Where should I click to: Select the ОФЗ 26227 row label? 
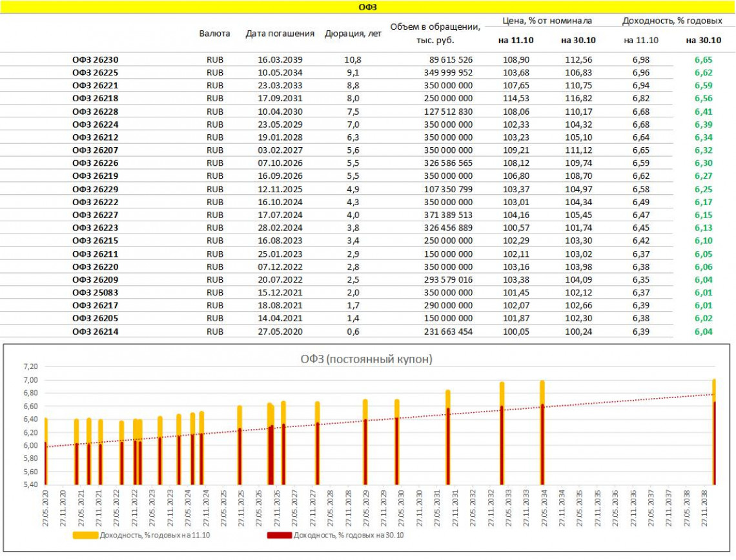point(95,215)
